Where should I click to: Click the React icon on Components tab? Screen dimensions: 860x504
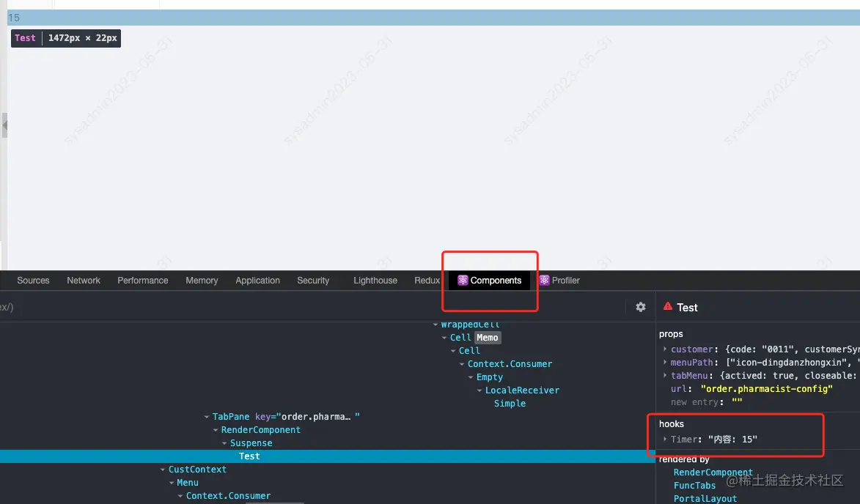point(463,281)
